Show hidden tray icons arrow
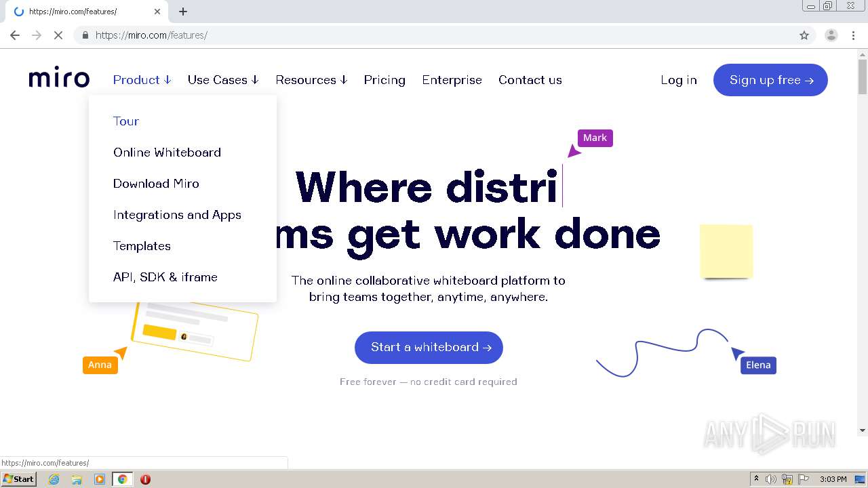Image resolution: width=868 pixels, height=488 pixels. click(x=756, y=479)
